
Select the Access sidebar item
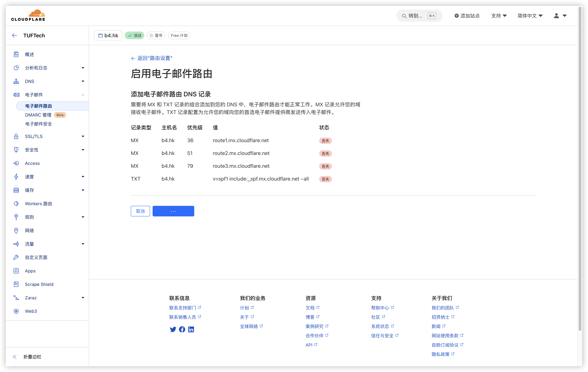pos(32,163)
